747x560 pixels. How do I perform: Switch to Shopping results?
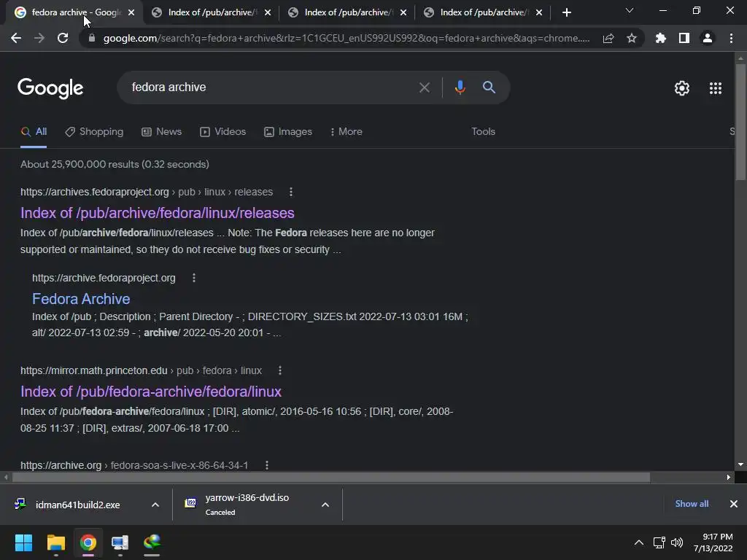(x=94, y=132)
